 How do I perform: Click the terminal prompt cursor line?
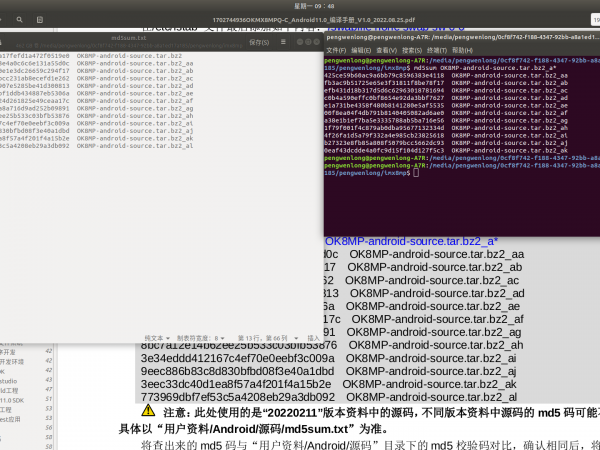pyautogui.click(x=370, y=173)
